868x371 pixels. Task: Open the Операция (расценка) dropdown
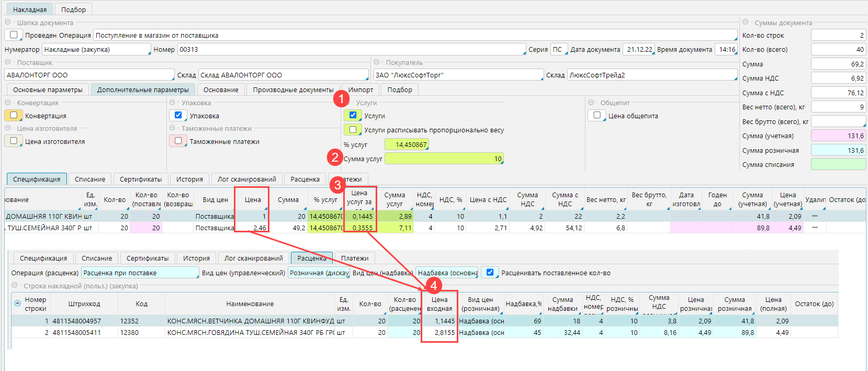point(140,273)
